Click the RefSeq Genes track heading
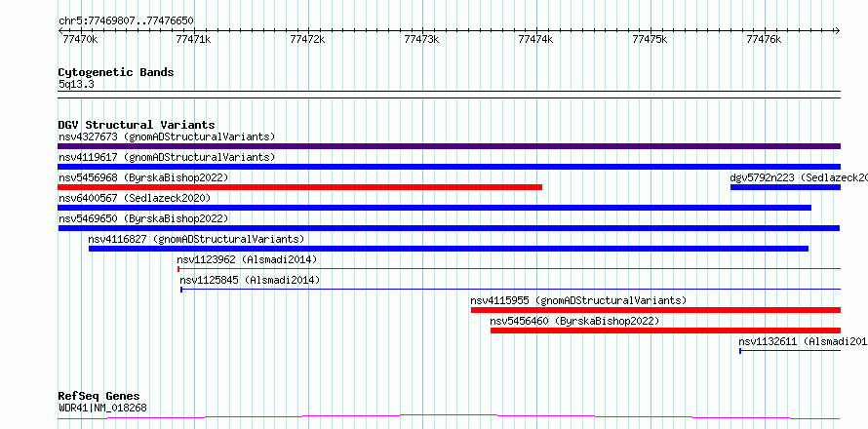This screenshot has height=429, width=868. [99, 397]
